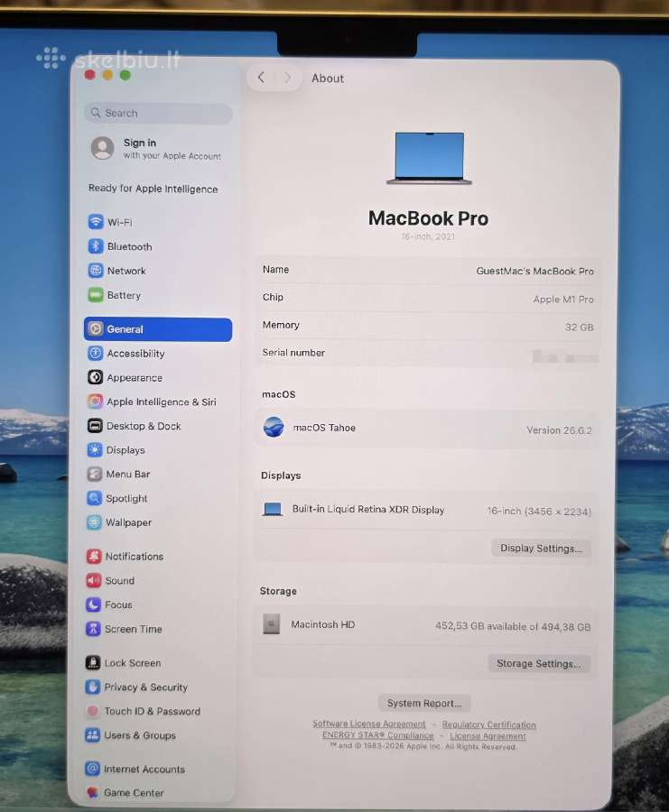
Task: Open Lock Screen icon
Action: pyautogui.click(x=93, y=662)
